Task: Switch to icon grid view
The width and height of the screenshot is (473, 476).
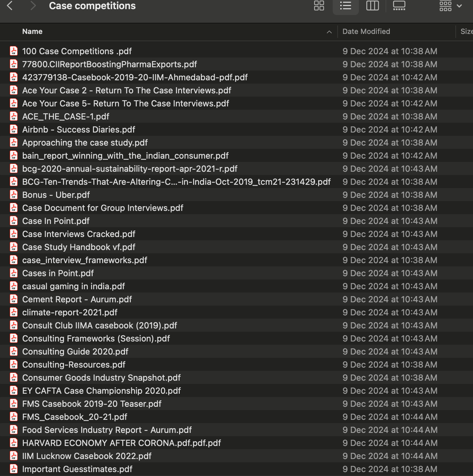Action: click(x=319, y=6)
